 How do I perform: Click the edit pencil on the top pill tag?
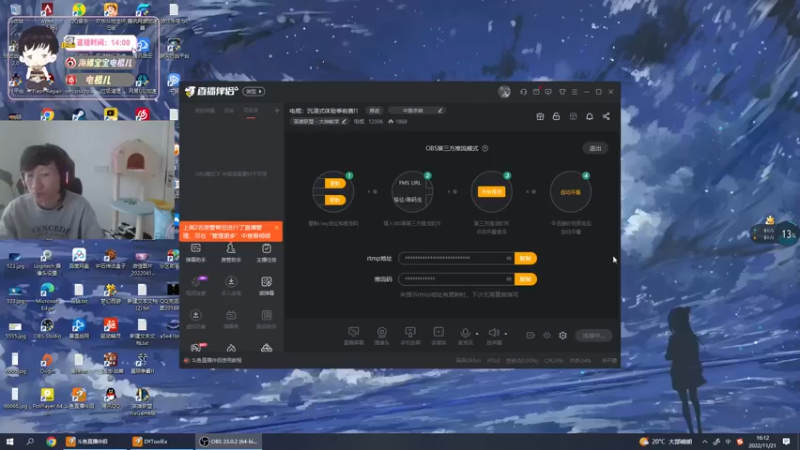tap(440, 110)
